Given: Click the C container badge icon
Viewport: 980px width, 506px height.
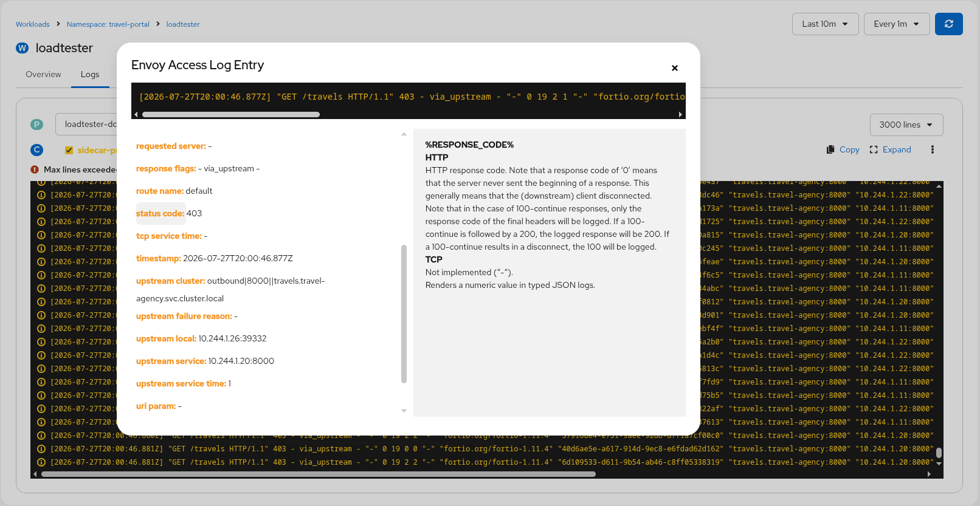Looking at the screenshot, I should [x=36, y=149].
